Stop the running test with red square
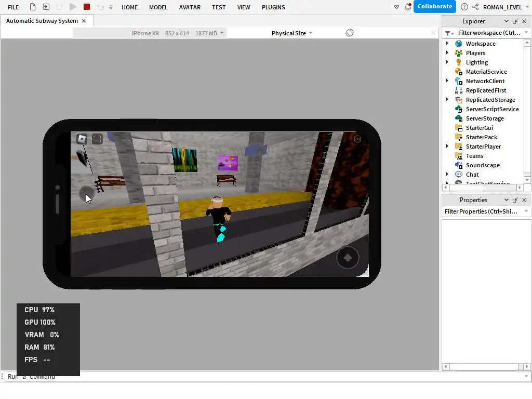 87,7
